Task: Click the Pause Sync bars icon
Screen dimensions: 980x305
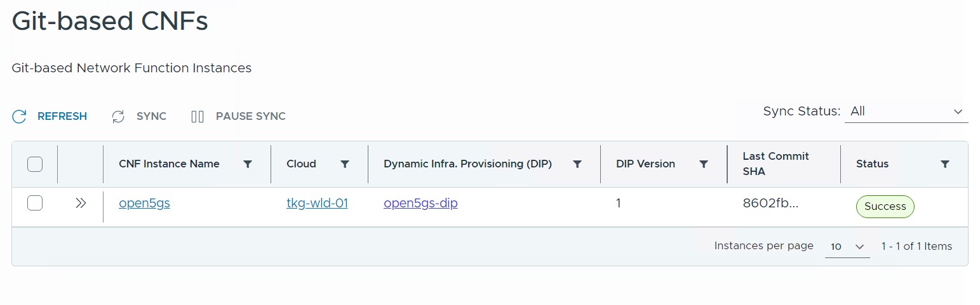Action: tap(198, 117)
